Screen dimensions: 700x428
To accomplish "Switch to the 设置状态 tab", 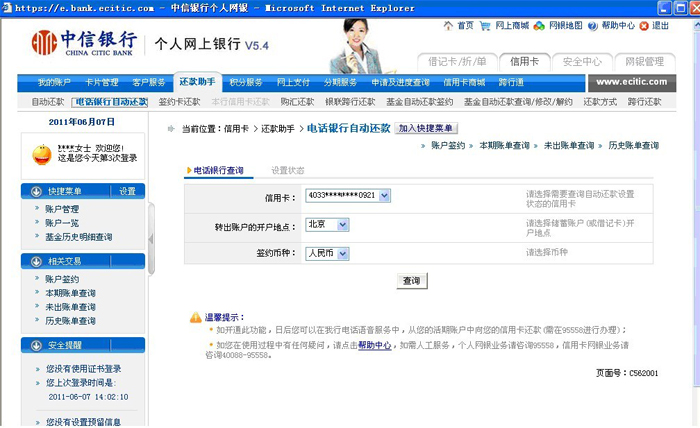I will [x=288, y=171].
